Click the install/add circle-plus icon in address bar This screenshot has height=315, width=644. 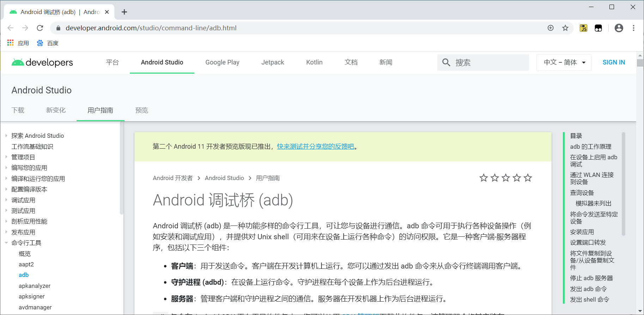[551, 28]
